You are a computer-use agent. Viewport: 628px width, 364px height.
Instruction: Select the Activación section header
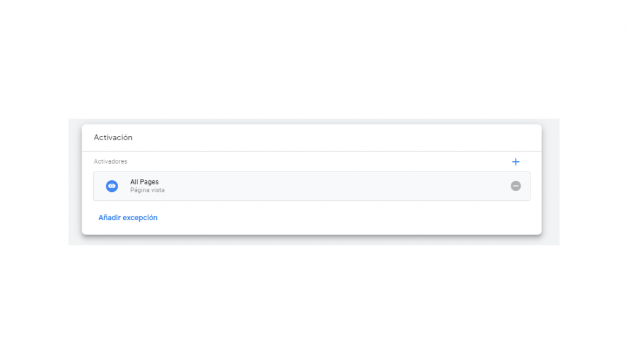113,137
